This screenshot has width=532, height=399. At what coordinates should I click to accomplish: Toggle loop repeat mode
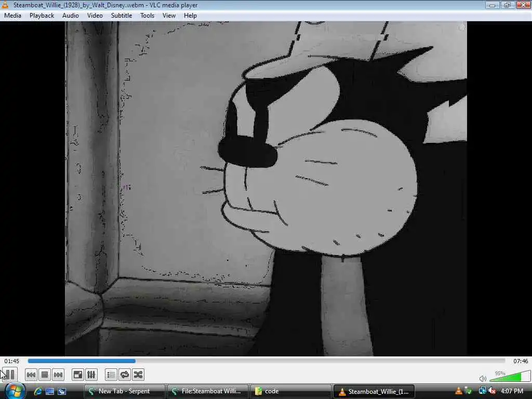pyautogui.click(x=125, y=375)
